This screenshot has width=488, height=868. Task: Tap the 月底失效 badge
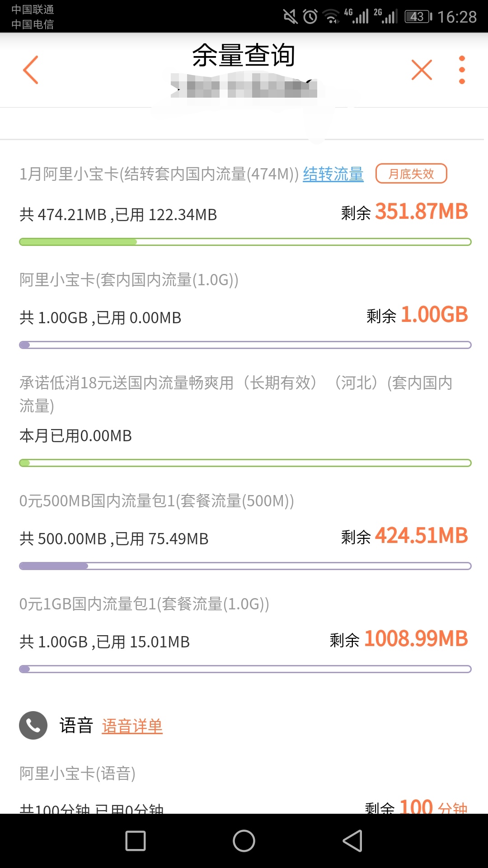(411, 174)
